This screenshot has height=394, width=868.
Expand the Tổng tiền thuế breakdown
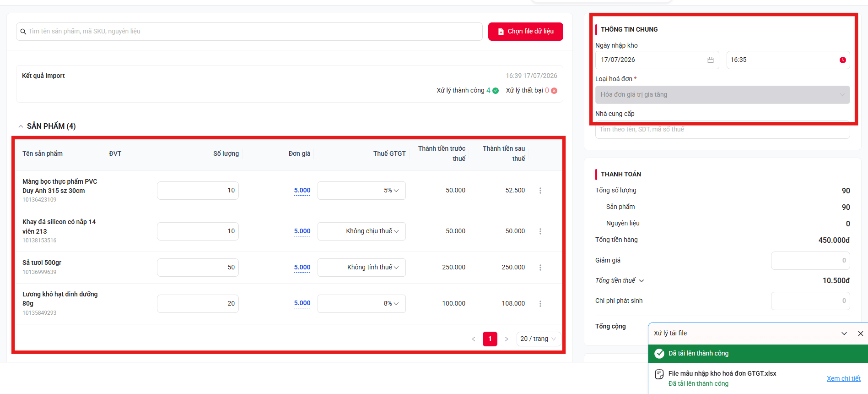(642, 281)
